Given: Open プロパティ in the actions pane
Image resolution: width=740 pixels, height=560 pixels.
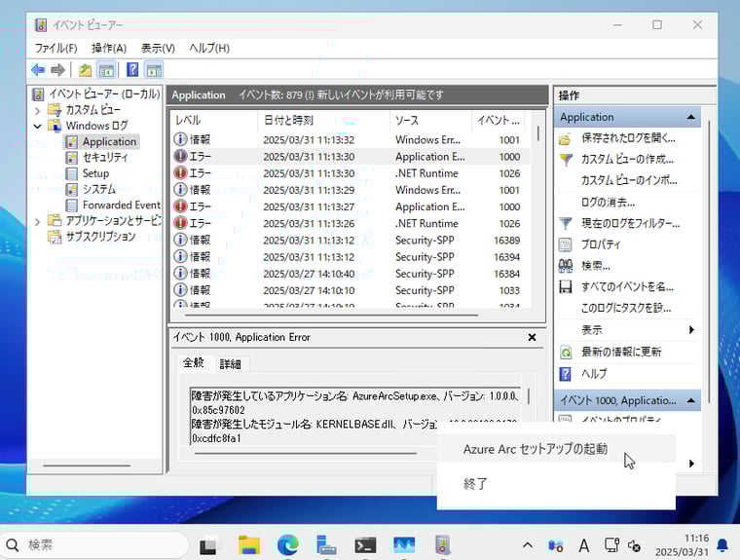Looking at the screenshot, I should point(601,244).
